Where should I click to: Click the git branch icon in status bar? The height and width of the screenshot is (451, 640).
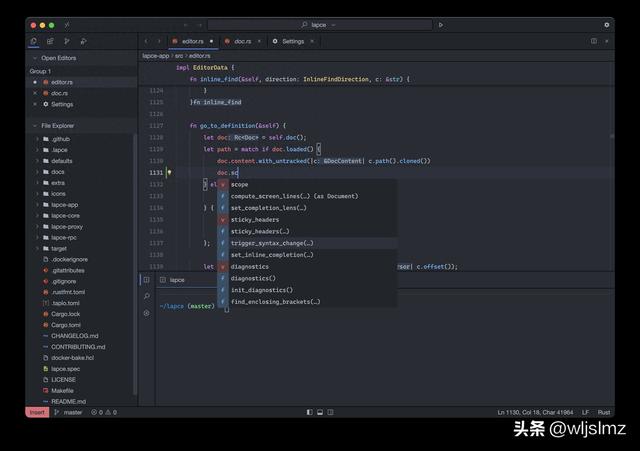point(57,412)
